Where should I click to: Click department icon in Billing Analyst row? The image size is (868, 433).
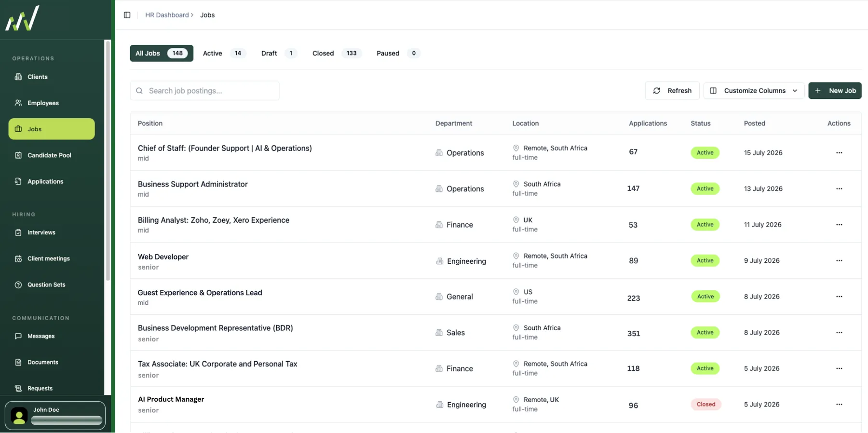(439, 225)
